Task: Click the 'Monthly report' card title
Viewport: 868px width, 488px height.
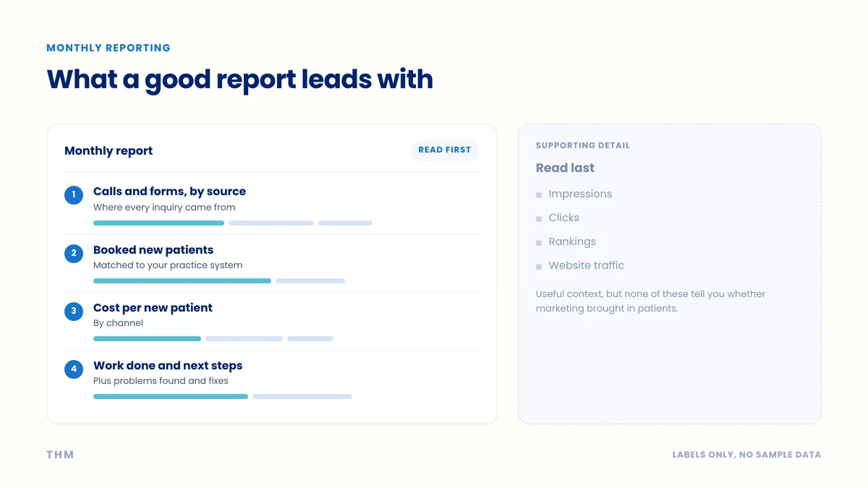Action: [x=109, y=151]
